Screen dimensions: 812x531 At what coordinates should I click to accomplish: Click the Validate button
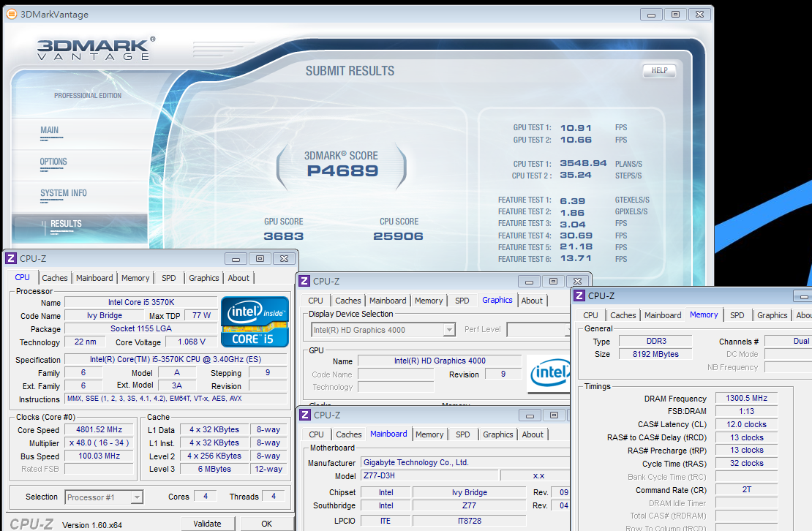point(207,524)
